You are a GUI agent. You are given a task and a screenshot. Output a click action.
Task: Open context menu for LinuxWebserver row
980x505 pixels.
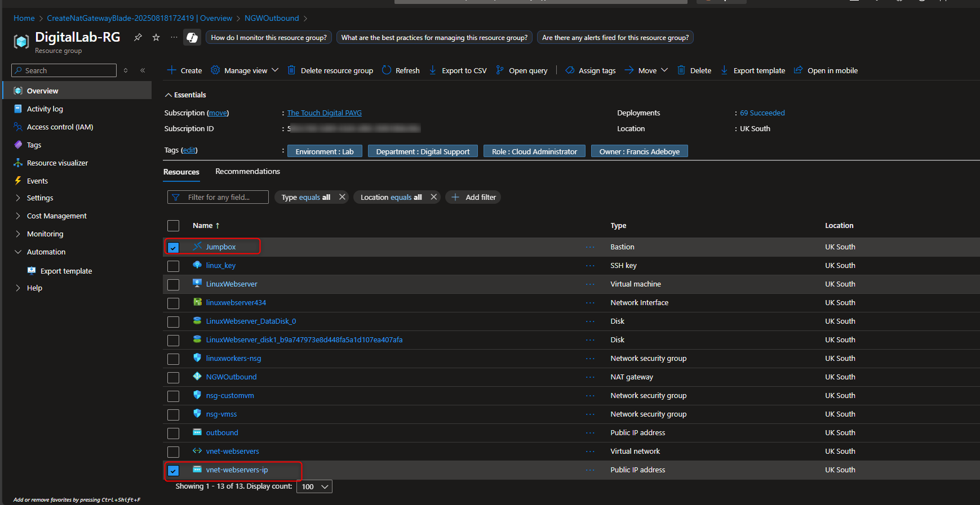(590, 284)
